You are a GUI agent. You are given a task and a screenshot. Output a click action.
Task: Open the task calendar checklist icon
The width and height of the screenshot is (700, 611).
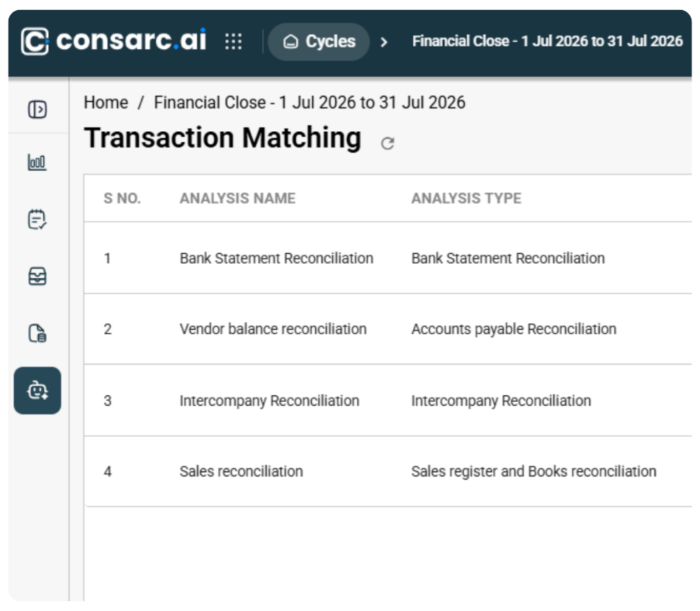coord(37,219)
